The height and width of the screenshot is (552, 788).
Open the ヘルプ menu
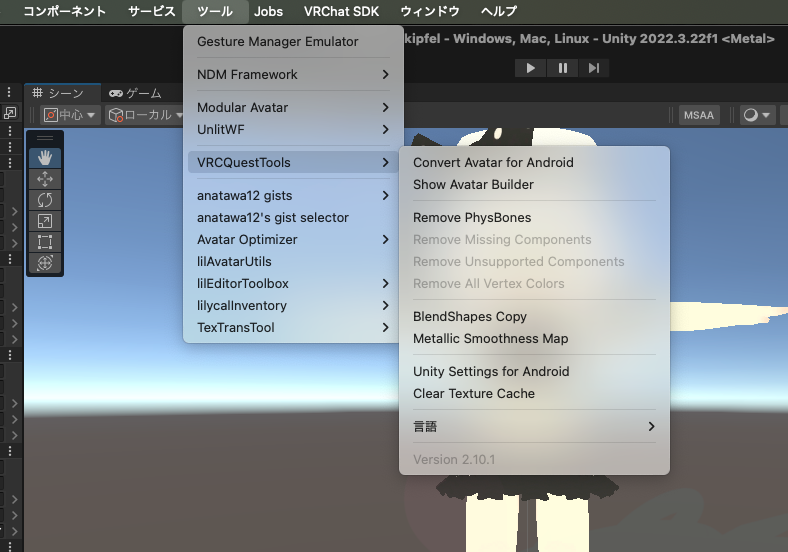[499, 11]
